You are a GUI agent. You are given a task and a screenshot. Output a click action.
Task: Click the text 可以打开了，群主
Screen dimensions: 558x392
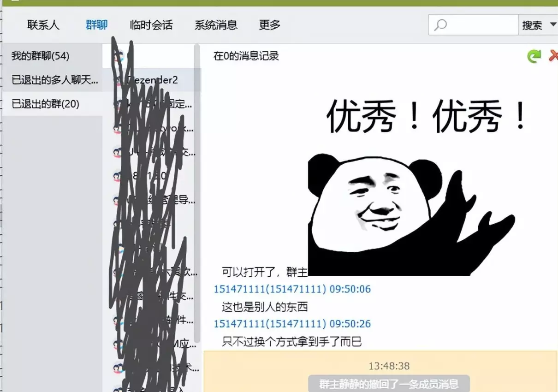click(x=264, y=272)
